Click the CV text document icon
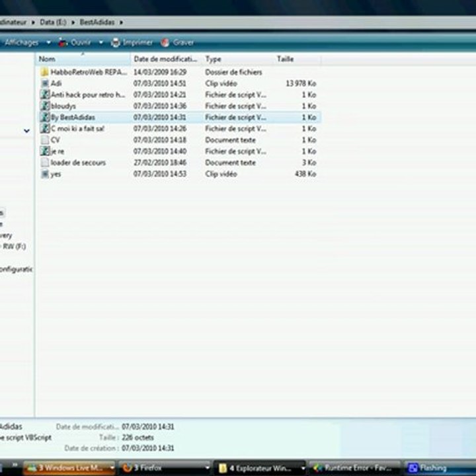 pyautogui.click(x=45, y=140)
